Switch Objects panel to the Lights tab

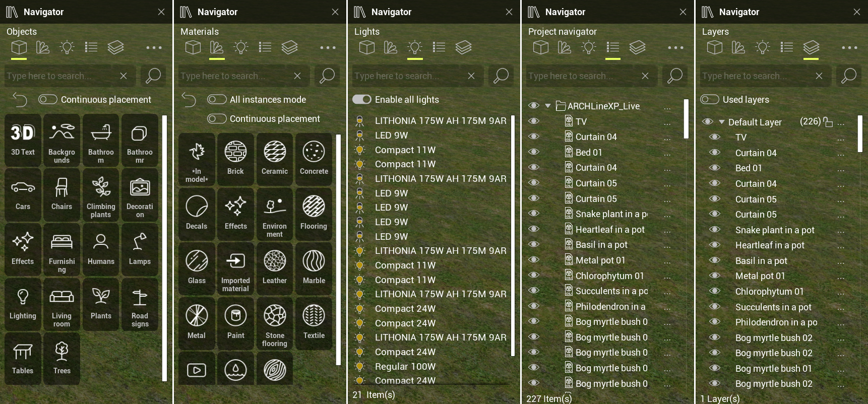tap(67, 47)
